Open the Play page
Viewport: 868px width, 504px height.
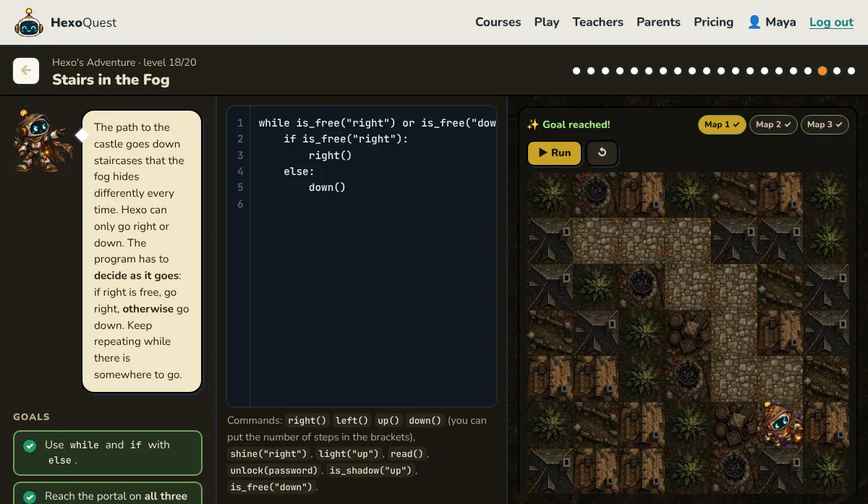tap(547, 22)
